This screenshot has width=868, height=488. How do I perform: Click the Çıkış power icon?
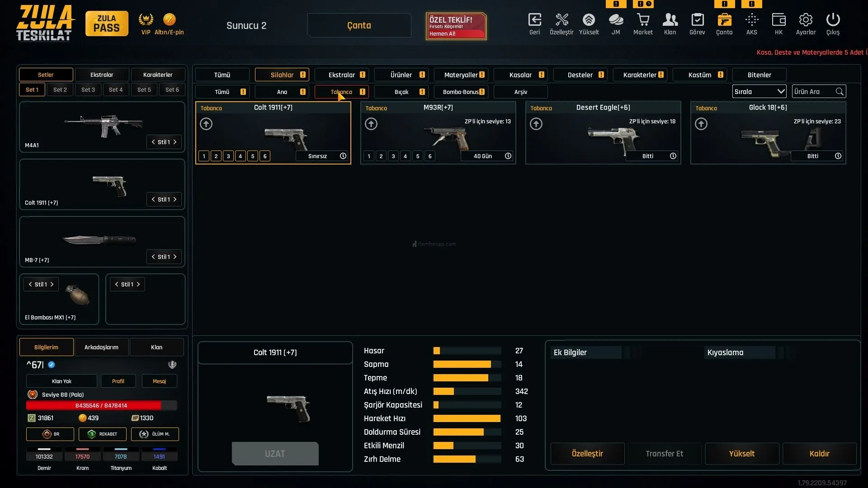tap(833, 20)
